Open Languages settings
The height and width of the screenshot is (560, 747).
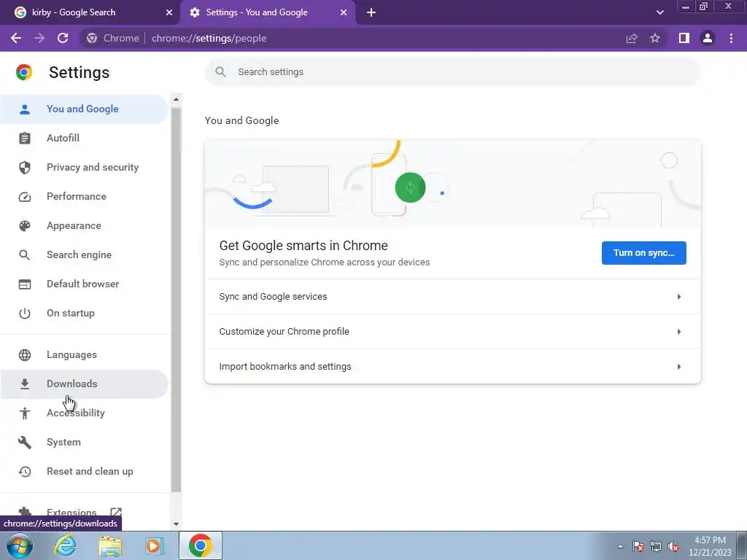84,355
